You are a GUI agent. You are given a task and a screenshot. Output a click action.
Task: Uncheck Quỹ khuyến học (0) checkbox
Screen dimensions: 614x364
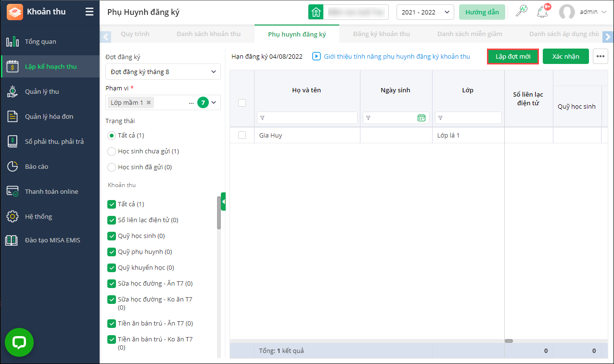click(x=112, y=268)
